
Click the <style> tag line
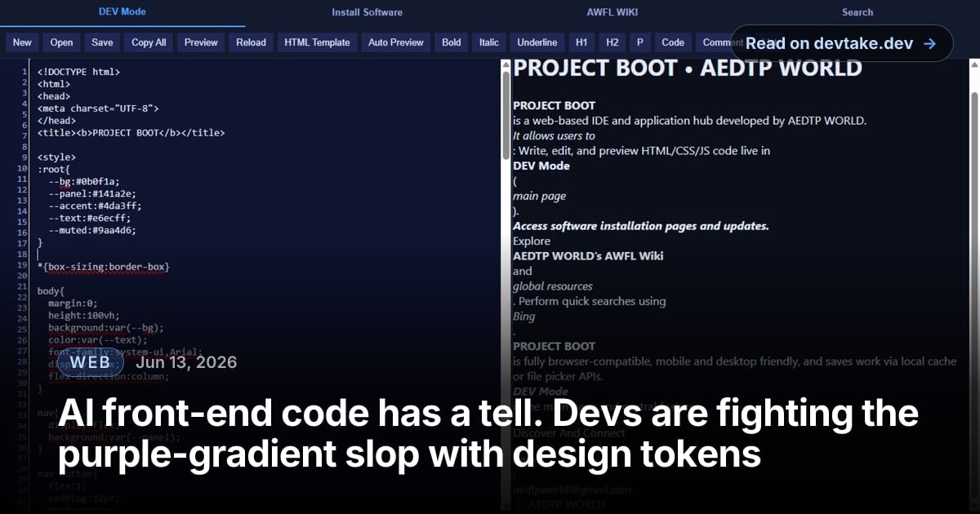coord(56,157)
